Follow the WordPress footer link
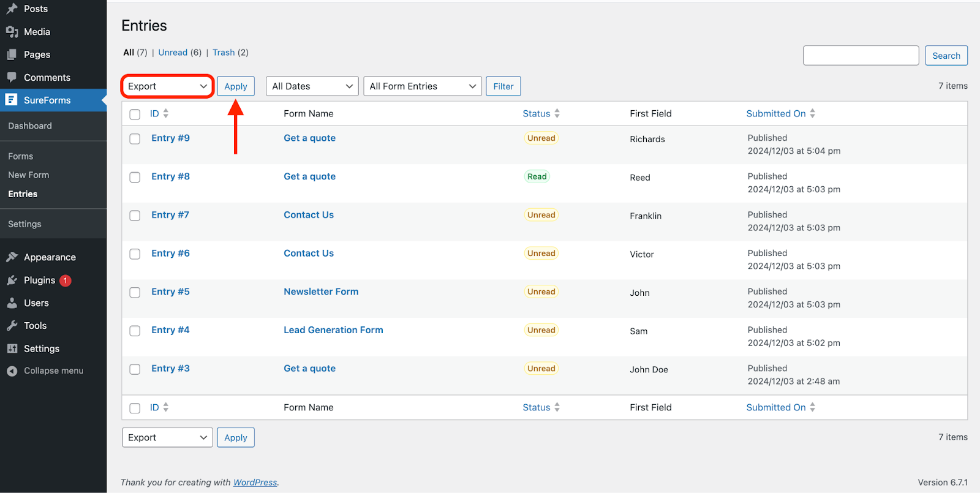This screenshot has width=980, height=493. (255, 483)
